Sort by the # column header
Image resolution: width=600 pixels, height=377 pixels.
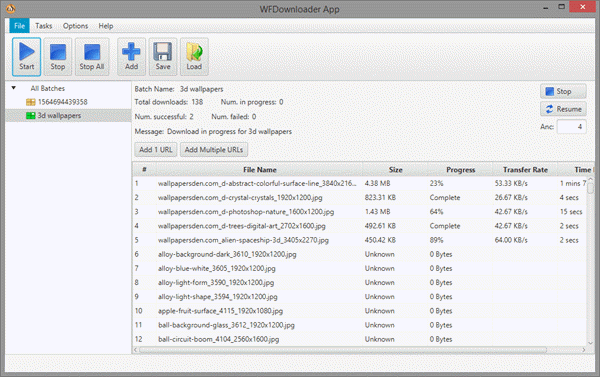pyautogui.click(x=144, y=170)
